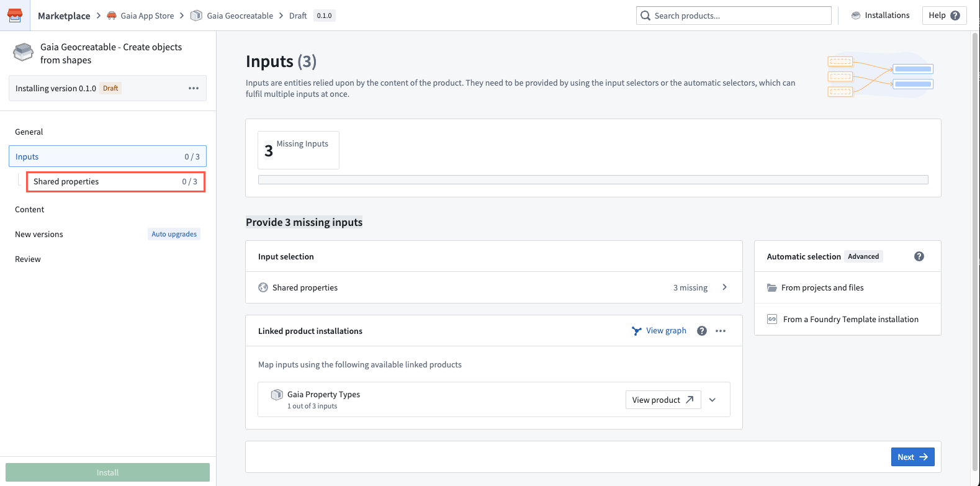This screenshot has height=486, width=980.
Task: Click the '3 missing' text in Shared properties row
Action: pos(690,287)
